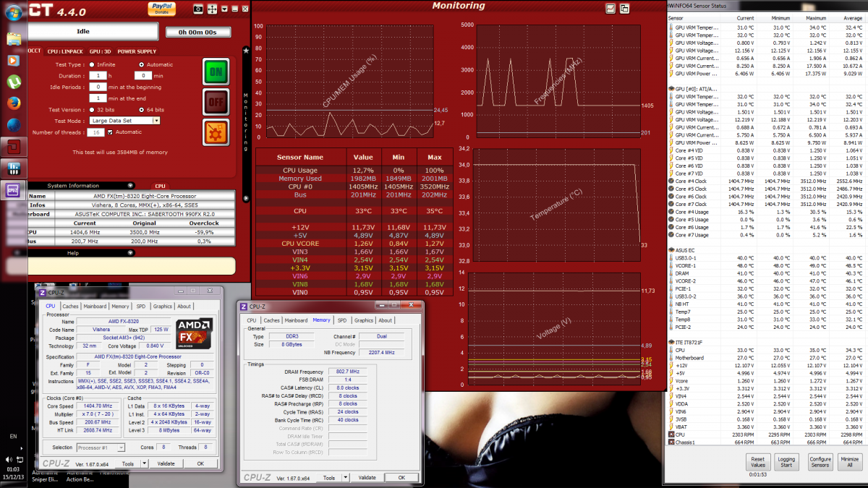
Task: Click the Duration minutes input field
Action: pyautogui.click(x=143, y=75)
